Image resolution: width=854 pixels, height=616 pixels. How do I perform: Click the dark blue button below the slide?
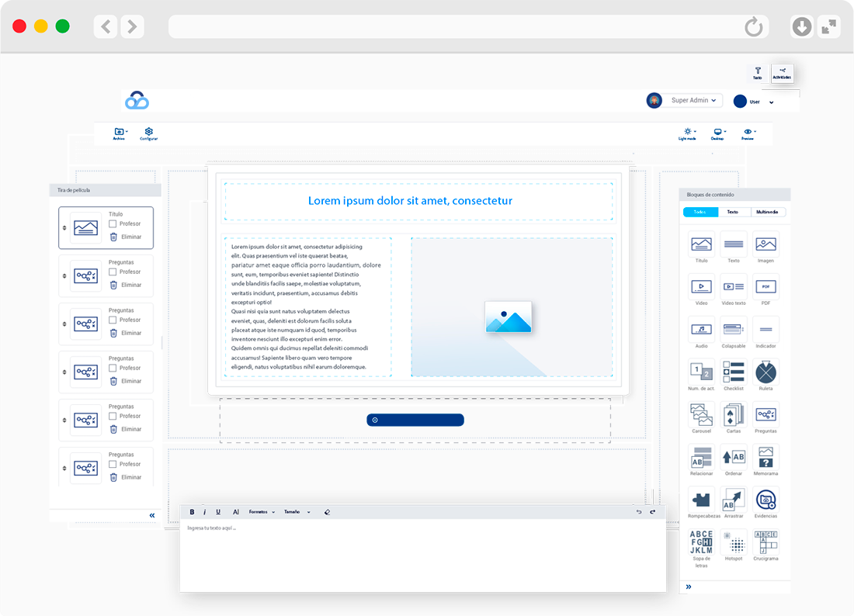415,420
